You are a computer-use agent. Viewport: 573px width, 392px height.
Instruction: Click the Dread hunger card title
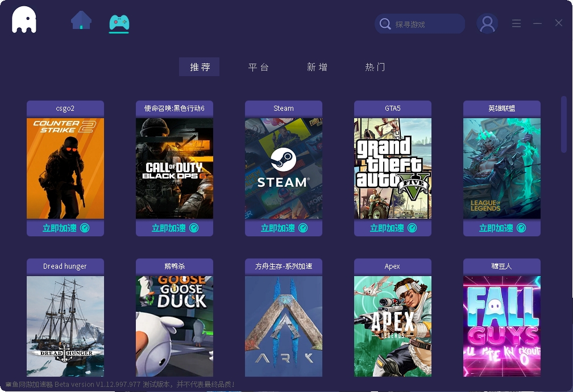65,266
